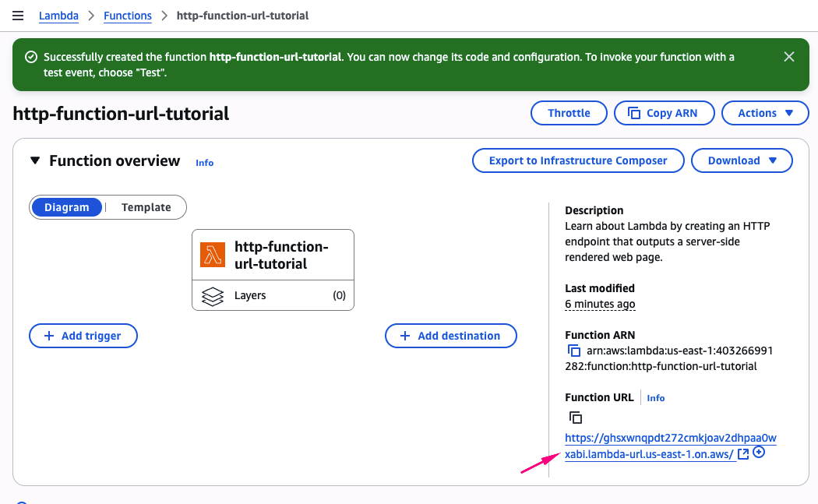Navigate to Functions breadcrumb link
This screenshot has width=818, height=504.
click(x=128, y=16)
